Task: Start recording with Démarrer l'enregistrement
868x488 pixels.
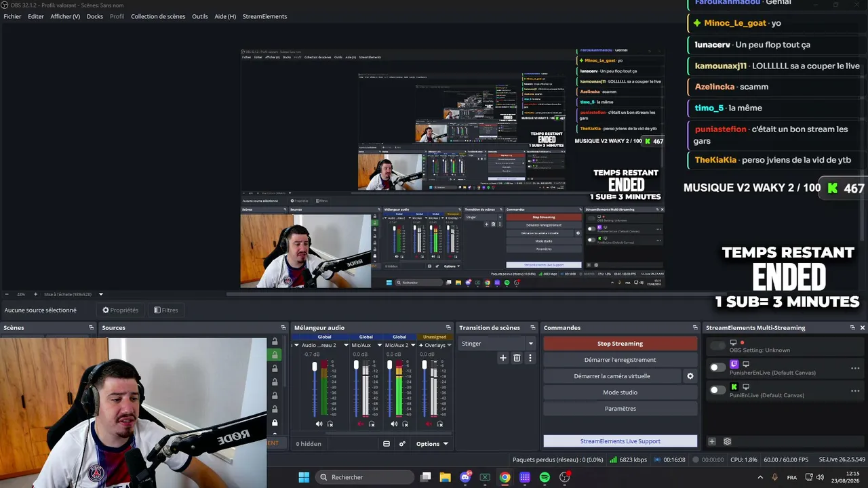Action: click(x=620, y=360)
